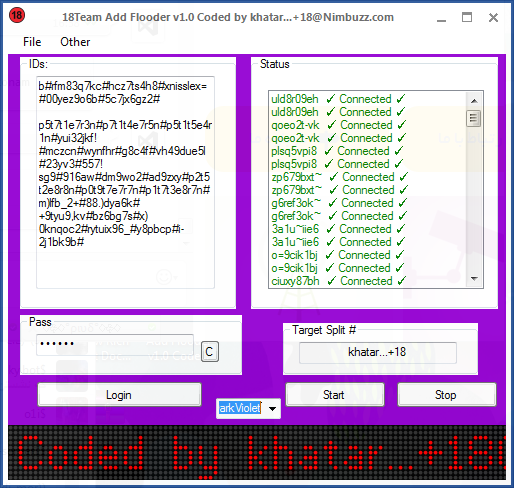Click the Status list scroll down arrow
The width and height of the screenshot is (514, 488).
474,278
